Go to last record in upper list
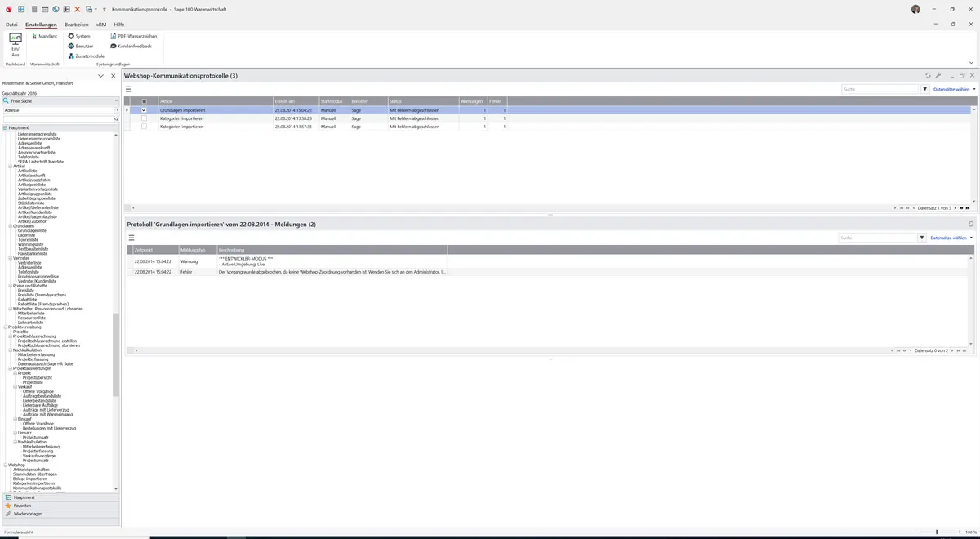980x539 pixels. 968,208
